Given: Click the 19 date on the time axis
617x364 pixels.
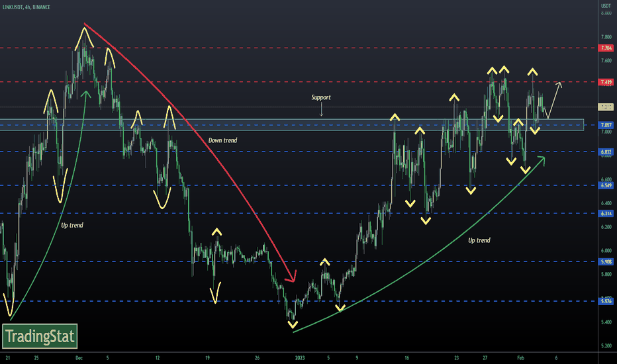Looking at the screenshot, I should pos(207,358).
